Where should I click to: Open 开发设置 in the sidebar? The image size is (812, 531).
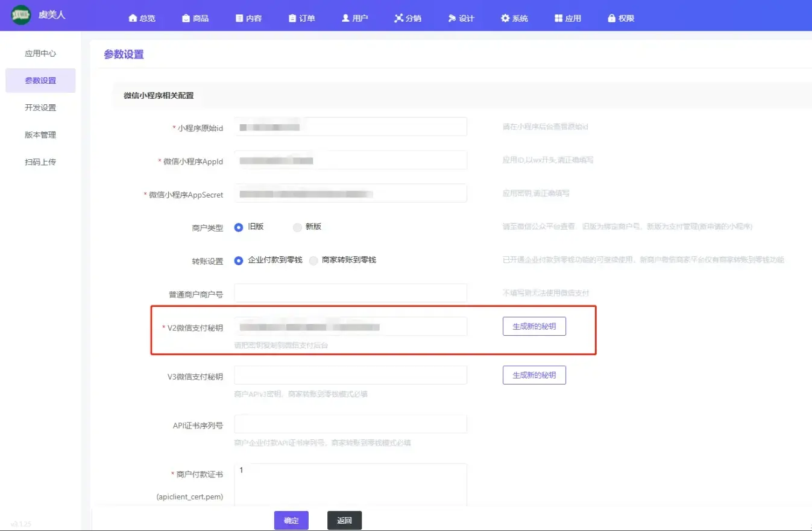click(x=40, y=108)
